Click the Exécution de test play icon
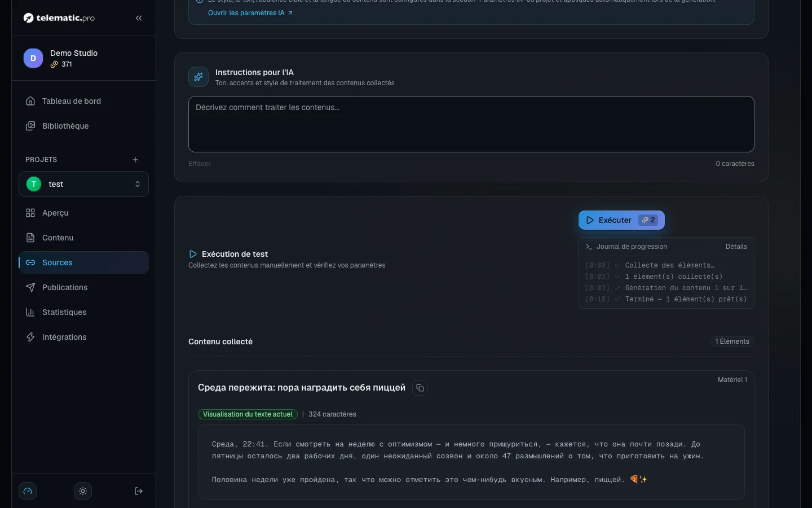Viewport: 812px width, 508px height. [193, 254]
